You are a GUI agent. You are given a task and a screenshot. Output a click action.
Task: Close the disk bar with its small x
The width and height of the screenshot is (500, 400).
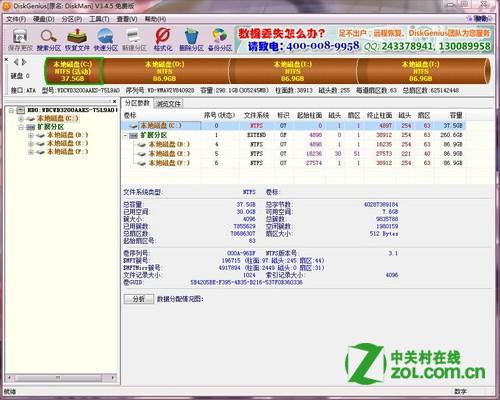coord(6,60)
